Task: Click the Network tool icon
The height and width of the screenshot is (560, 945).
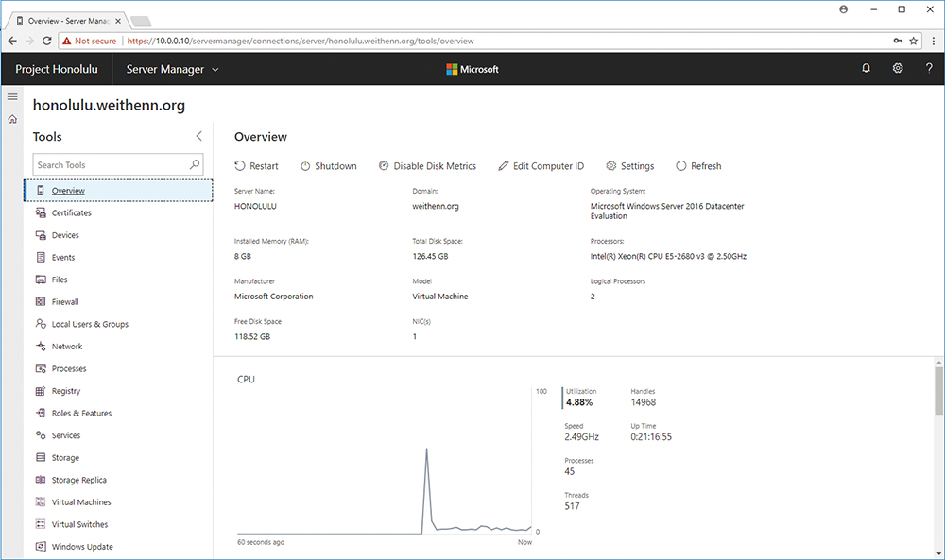Action: [41, 347]
